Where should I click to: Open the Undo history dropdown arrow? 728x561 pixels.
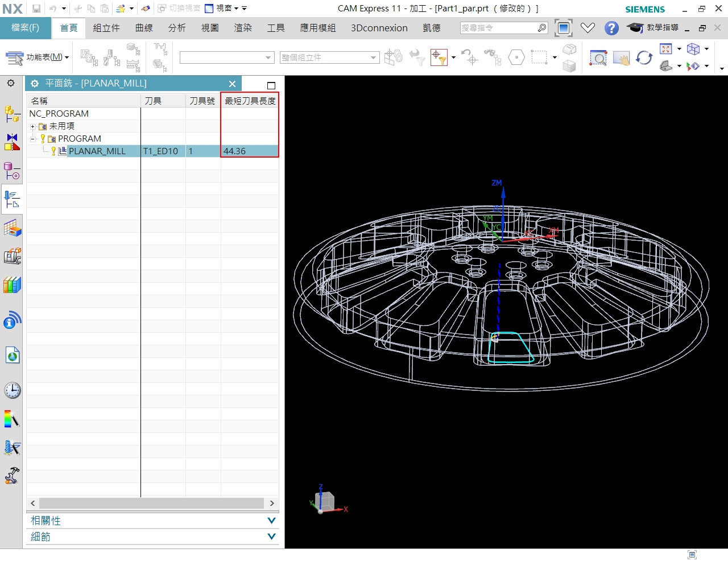point(64,9)
